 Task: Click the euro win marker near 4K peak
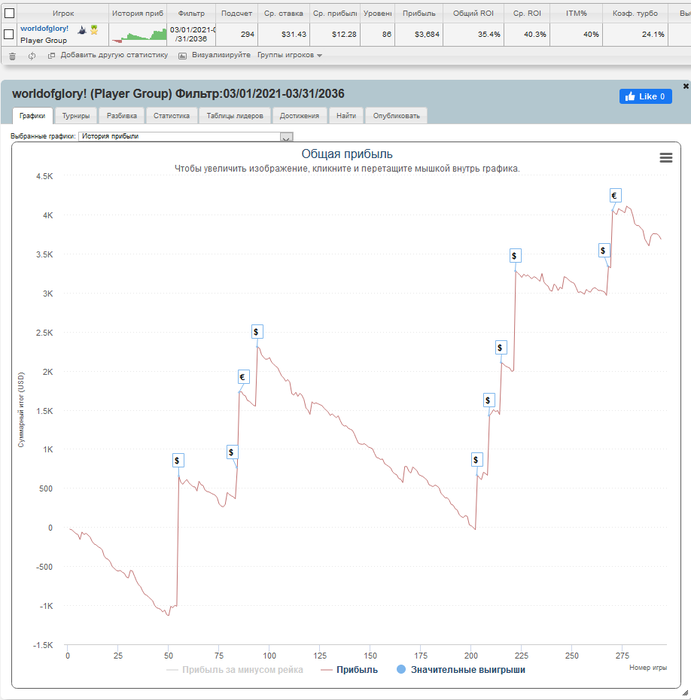tap(615, 195)
